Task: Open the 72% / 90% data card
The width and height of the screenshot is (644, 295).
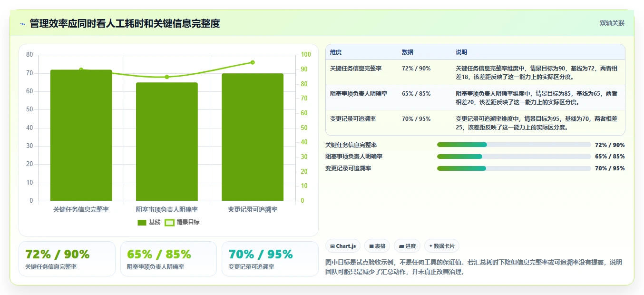Action: click(x=67, y=259)
